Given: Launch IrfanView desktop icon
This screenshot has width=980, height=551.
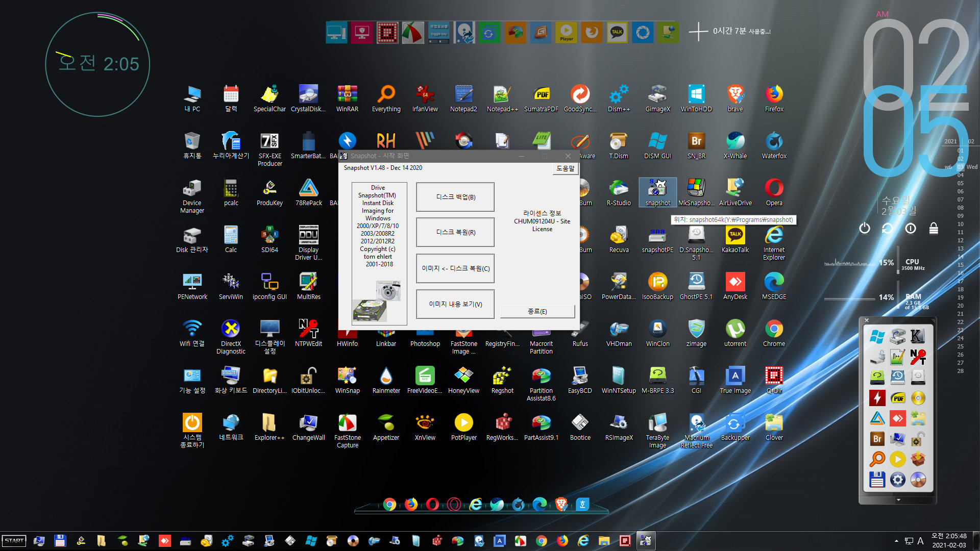Looking at the screenshot, I should [425, 98].
